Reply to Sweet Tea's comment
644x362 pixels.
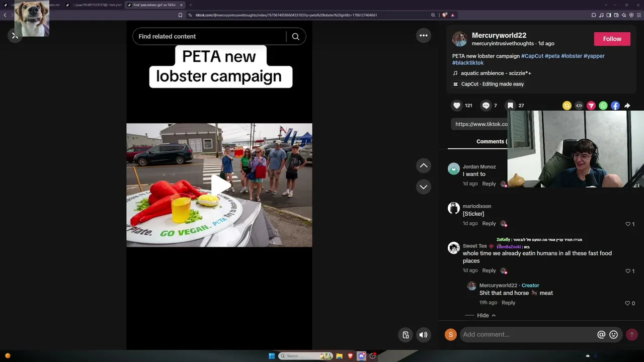[489, 270]
